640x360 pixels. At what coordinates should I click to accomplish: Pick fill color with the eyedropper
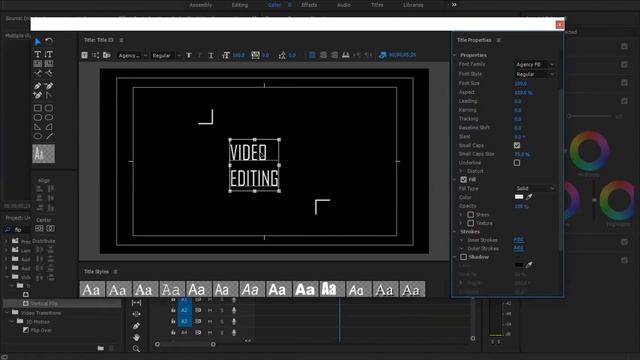[529, 197]
